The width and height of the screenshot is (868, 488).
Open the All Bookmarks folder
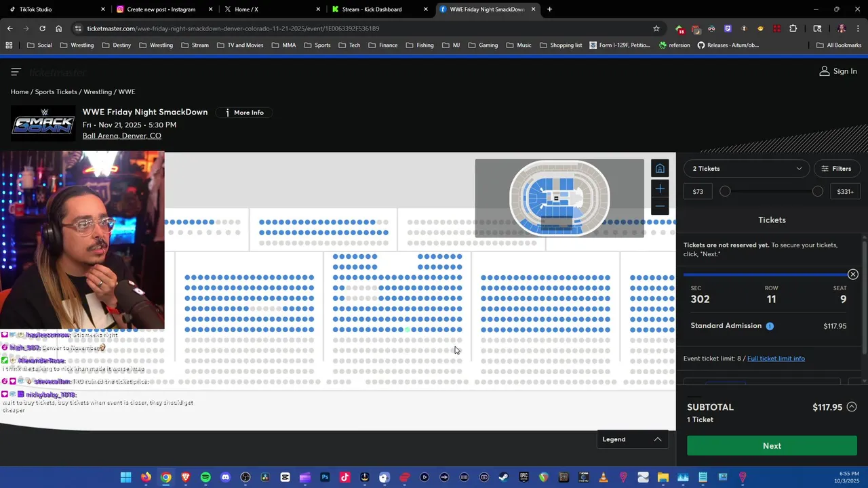[839, 45]
